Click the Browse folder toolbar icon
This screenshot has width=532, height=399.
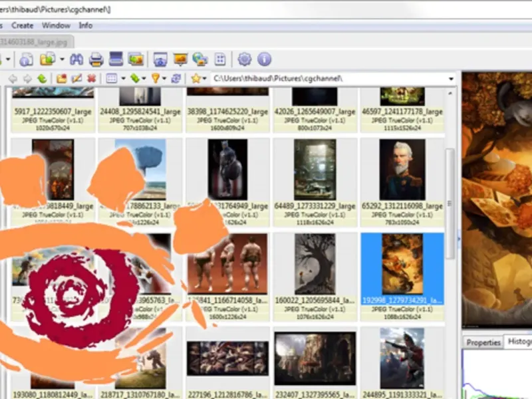click(47, 59)
